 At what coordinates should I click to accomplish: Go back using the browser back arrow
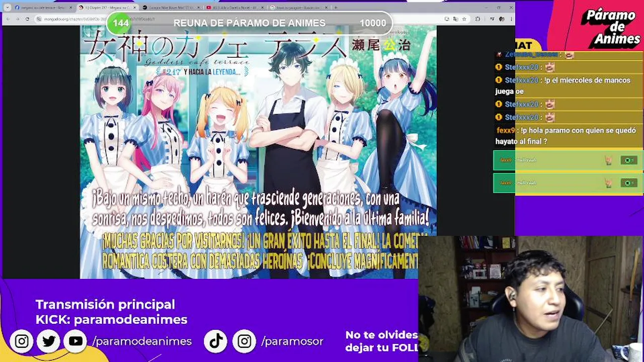point(9,19)
